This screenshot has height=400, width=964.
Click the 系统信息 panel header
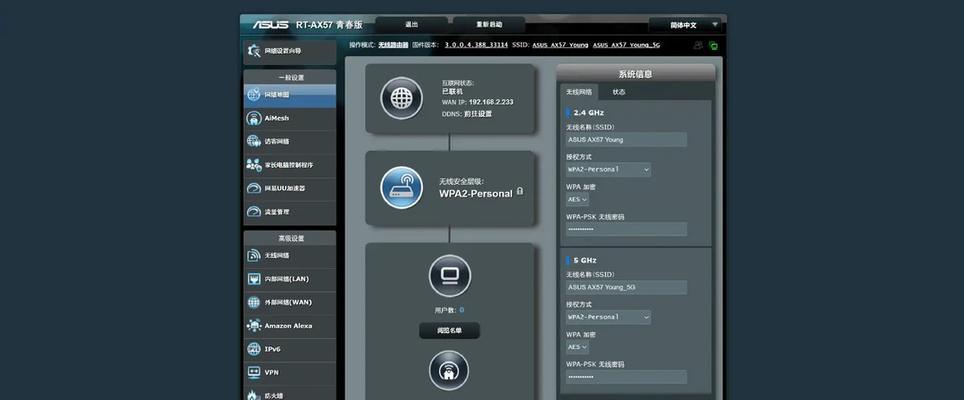[636, 74]
